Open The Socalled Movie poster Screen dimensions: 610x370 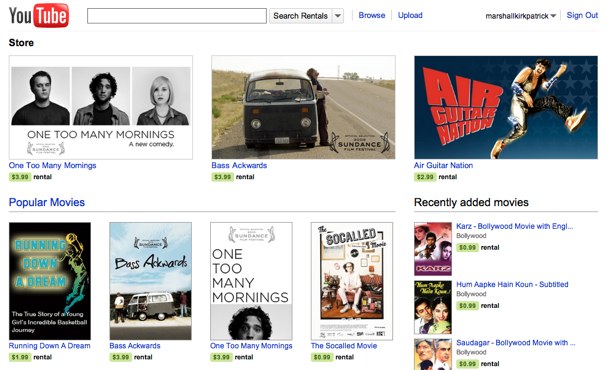(x=352, y=281)
